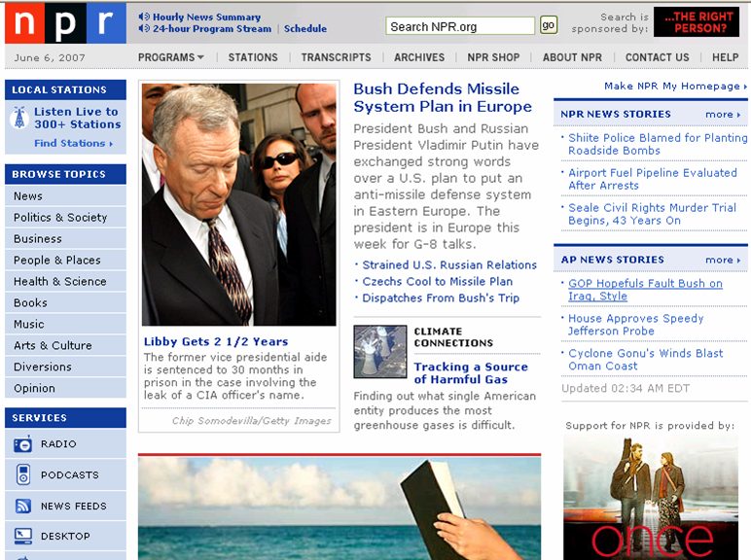The height and width of the screenshot is (560, 751).
Task: Click the Libby sentencing photo
Action: coord(239,205)
